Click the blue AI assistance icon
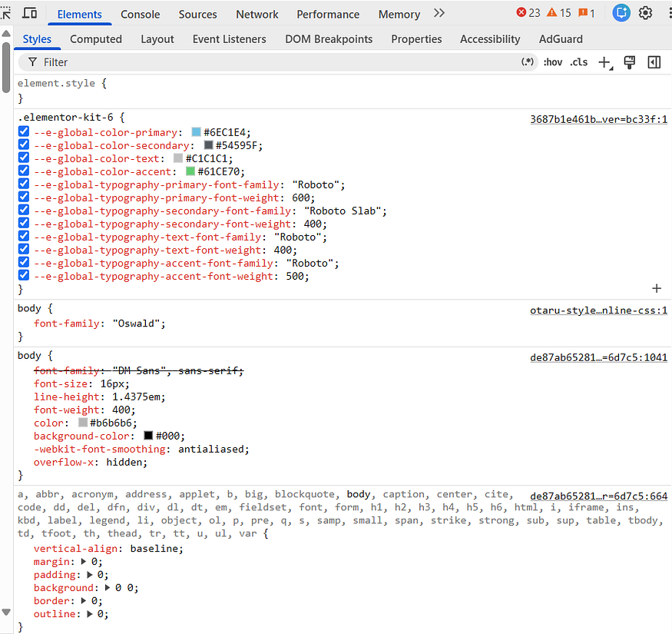The image size is (672, 634). [621, 13]
